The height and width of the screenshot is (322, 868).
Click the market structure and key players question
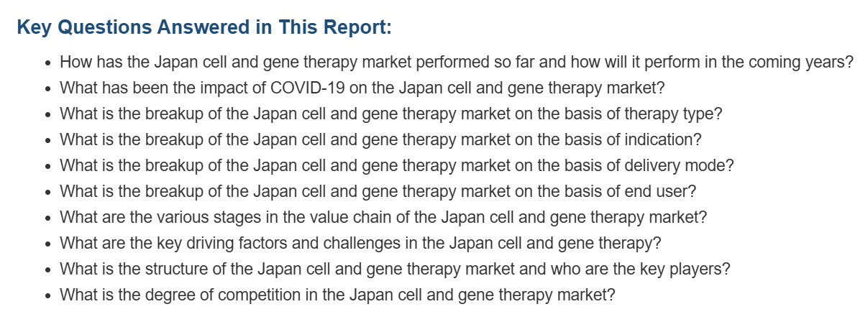click(395, 269)
